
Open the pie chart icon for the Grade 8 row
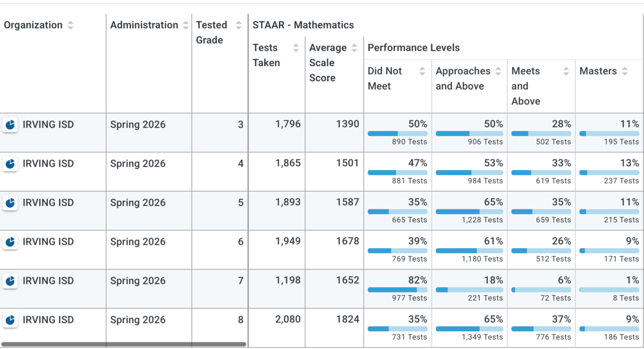coord(10,320)
